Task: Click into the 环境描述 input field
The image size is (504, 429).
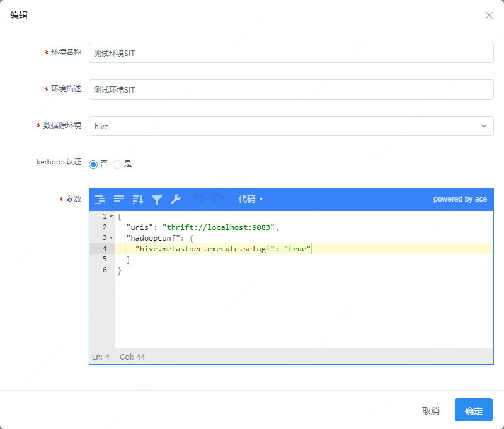Action: (290, 89)
